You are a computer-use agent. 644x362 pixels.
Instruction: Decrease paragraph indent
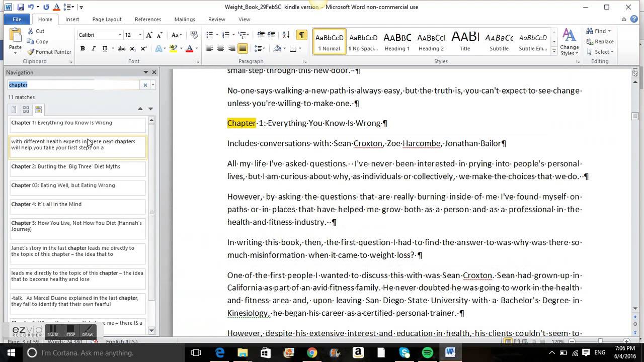tap(261, 35)
